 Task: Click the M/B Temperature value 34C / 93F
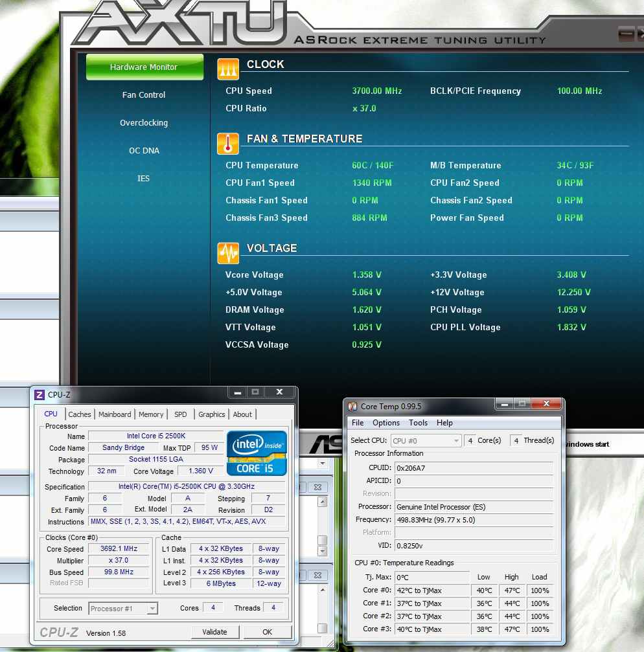(x=575, y=165)
